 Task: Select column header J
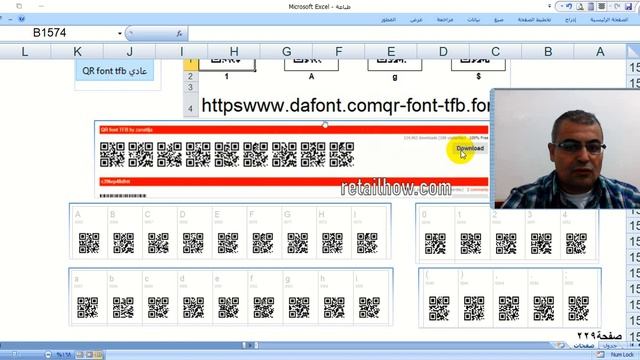129,51
